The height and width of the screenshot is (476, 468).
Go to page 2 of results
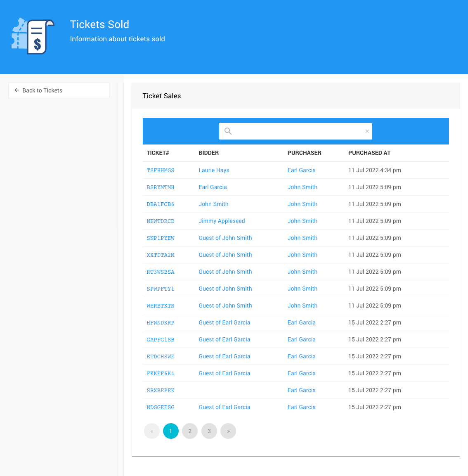click(x=190, y=431)
